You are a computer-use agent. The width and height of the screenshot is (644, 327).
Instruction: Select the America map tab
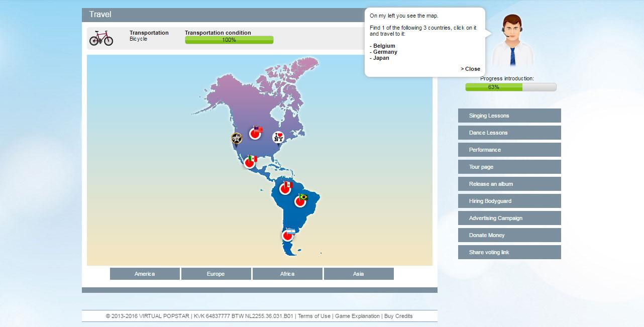[145, 274]
